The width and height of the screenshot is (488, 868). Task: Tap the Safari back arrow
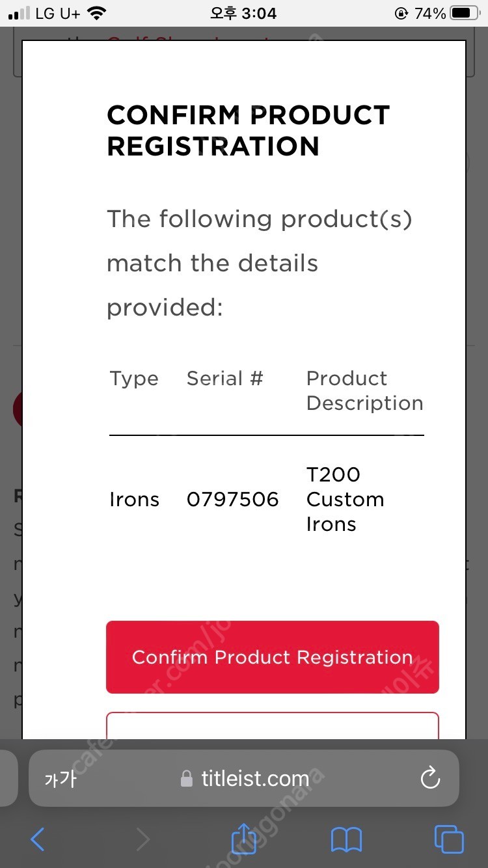pyautogui.click(x=38, y=839)
